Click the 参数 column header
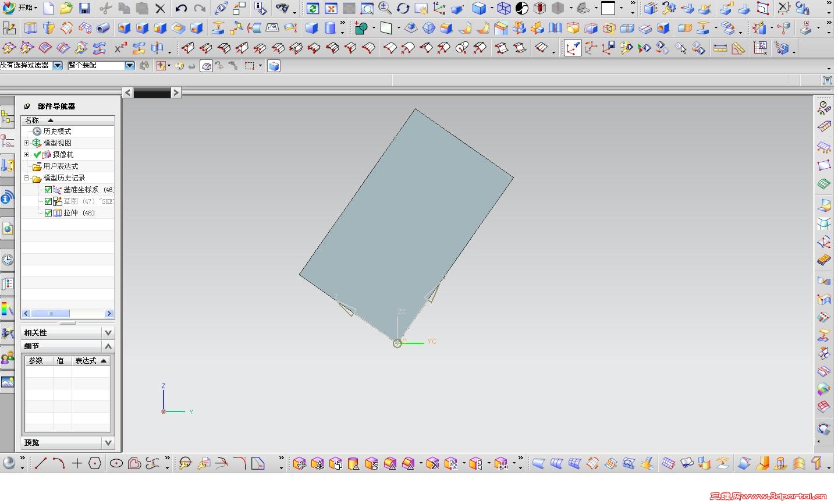Viewport: 838px width, 504px height. click(x=39, y=361)
